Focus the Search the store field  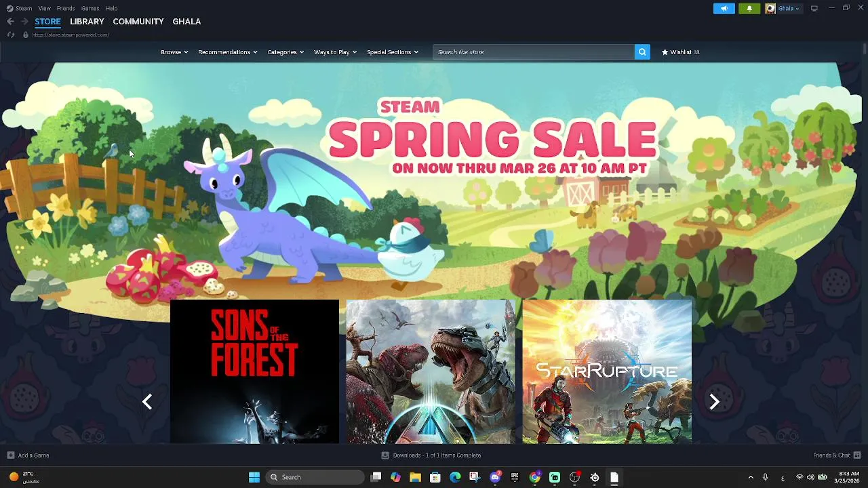point(534,52)
